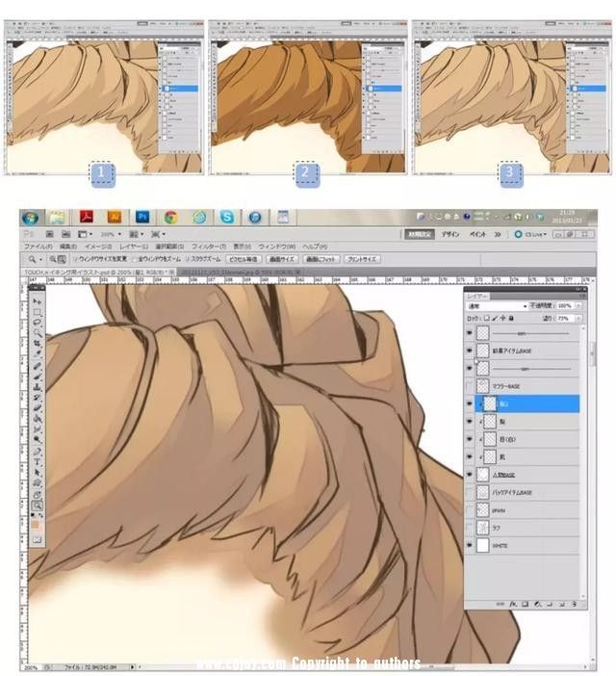Open the レイヤー menu
616x676 pixels.
[x=134, y=247]
